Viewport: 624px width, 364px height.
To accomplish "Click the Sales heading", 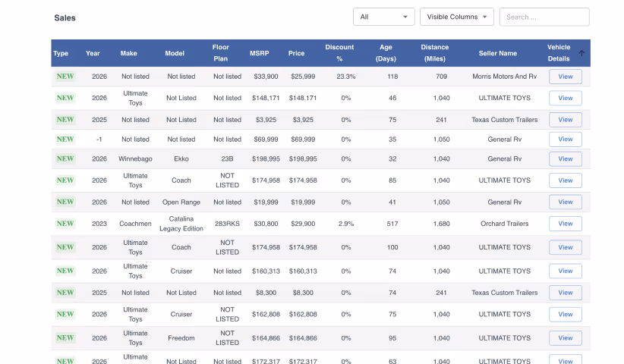I will coord(65,18).
